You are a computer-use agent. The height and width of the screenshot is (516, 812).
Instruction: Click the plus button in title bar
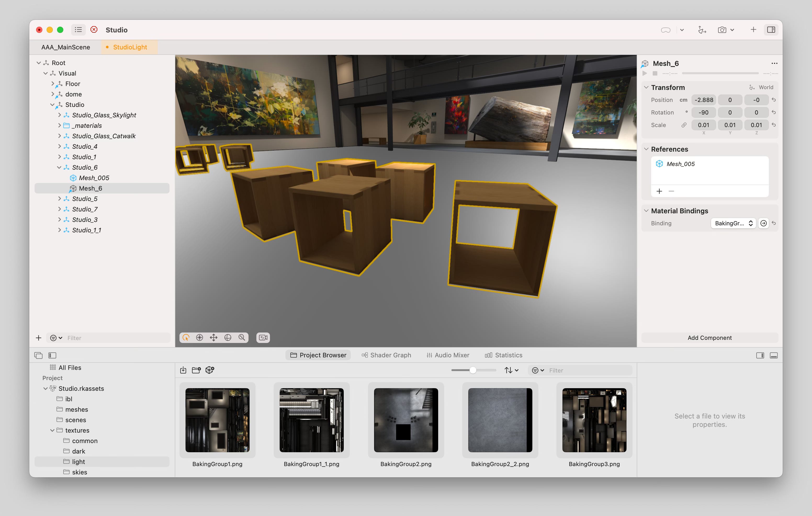(x=753, y=30)
